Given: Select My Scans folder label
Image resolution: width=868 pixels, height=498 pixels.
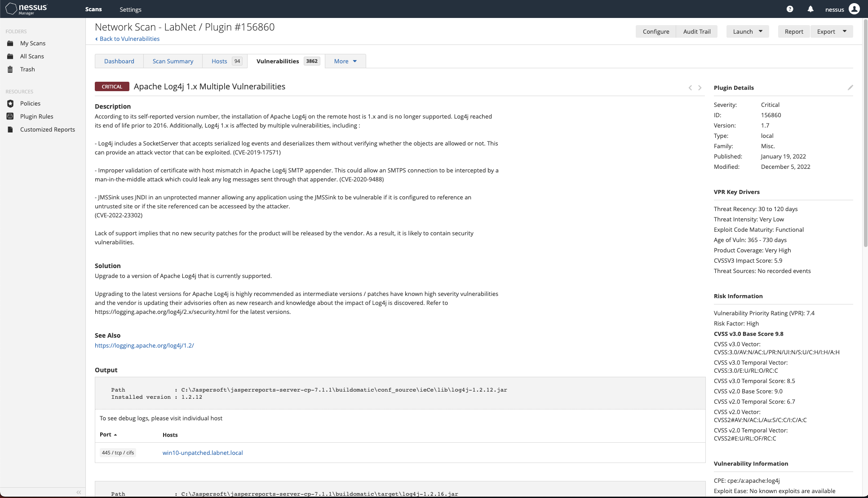Looking at the screenshot, I should (33, 43).
